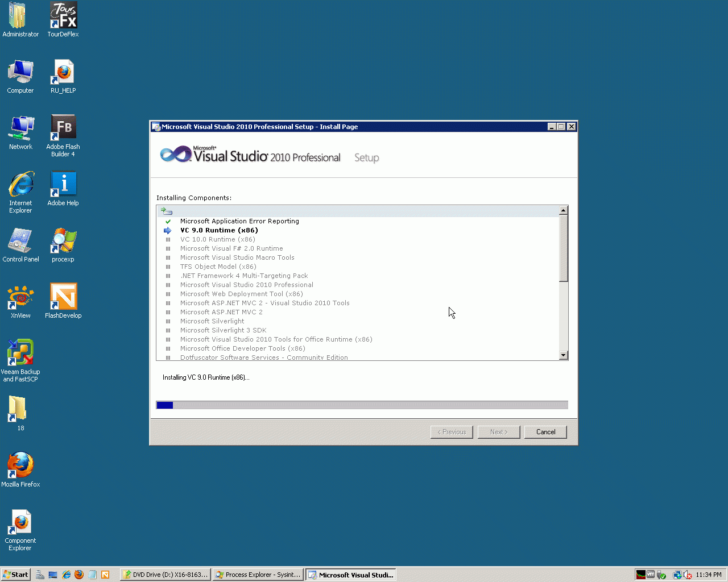Image resolution: width=728 pixels, height=582 pixels.
Task: Open the Computer desktop icon
Action: click(x=20, y=76)
